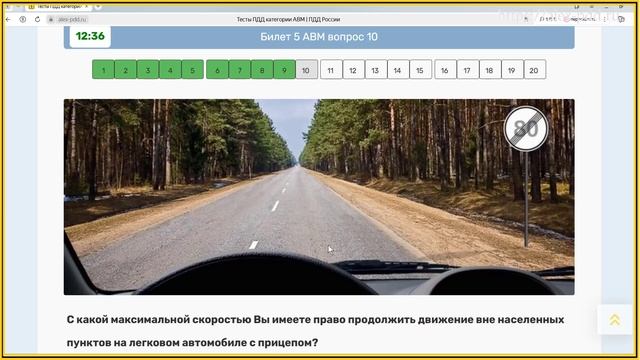Open question 5 in the ticket navigator
Screen dimensions: 640x360
coord(193,70)
